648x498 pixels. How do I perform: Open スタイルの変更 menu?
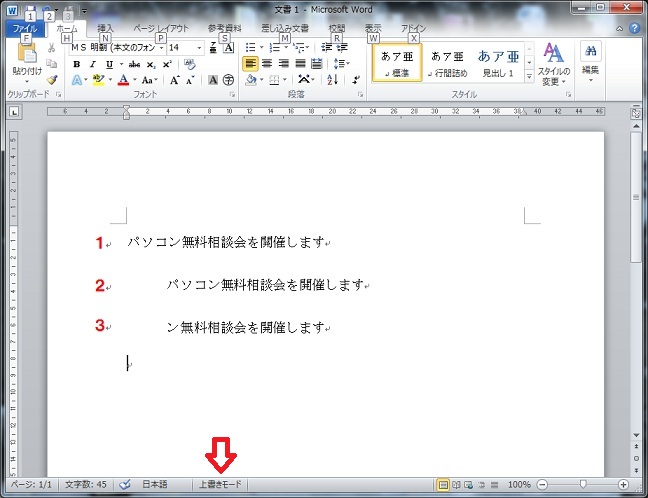553,64
